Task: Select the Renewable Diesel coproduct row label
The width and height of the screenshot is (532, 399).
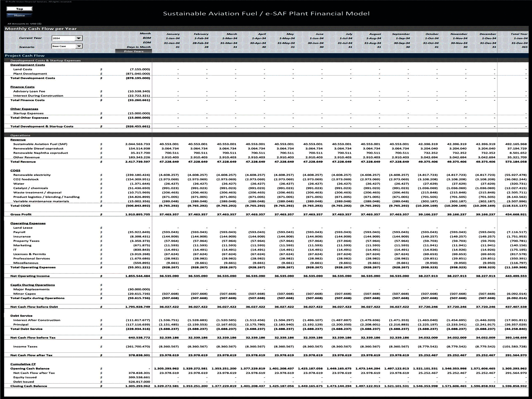Action: point(38,149)
